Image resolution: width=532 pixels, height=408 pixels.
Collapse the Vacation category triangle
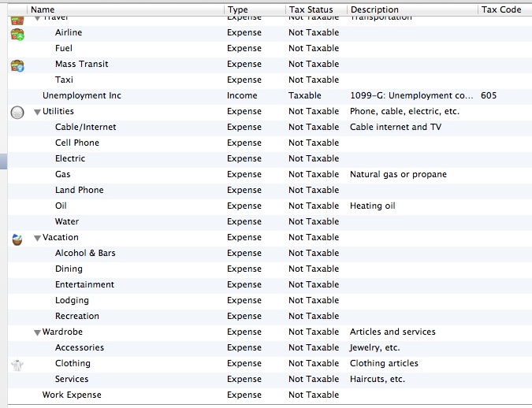point(37,238)
